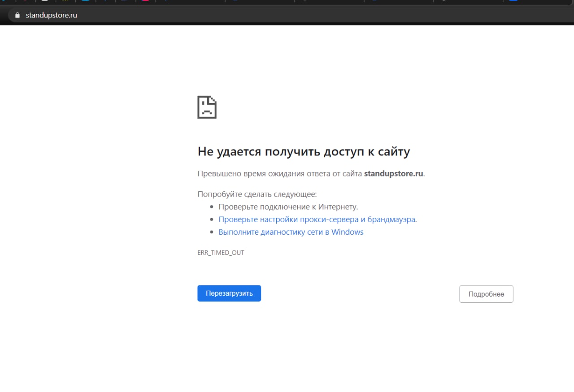574x392 pixels.
Task: Open the proxy and firewall settings link
Action: [x=317, y=220]
